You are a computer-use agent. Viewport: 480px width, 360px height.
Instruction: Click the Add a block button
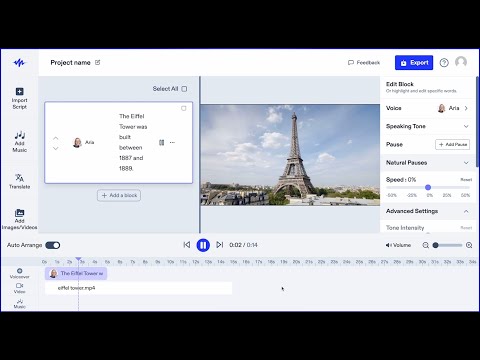point(119,195)
